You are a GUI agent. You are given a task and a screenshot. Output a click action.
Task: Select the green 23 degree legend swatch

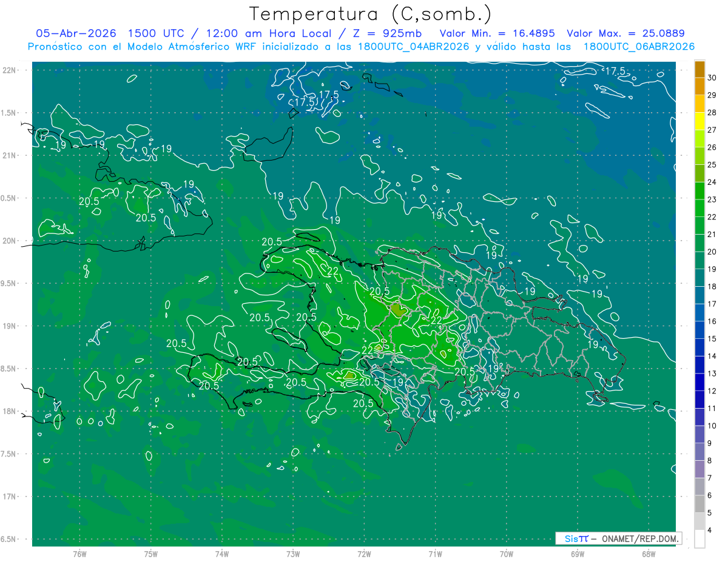[x=699, y=191]
